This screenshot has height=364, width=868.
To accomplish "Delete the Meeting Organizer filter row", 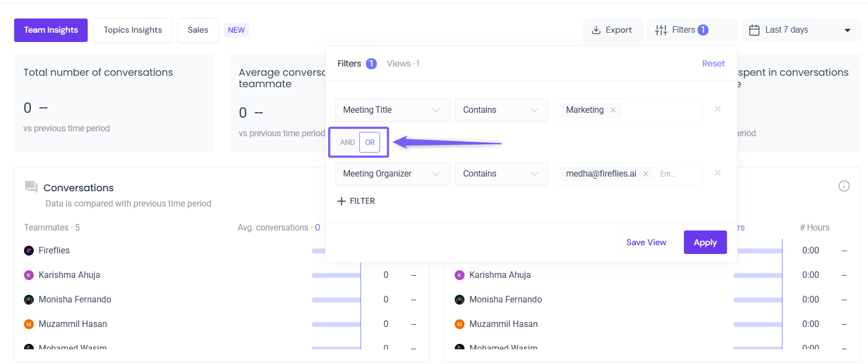I will 718,173.
